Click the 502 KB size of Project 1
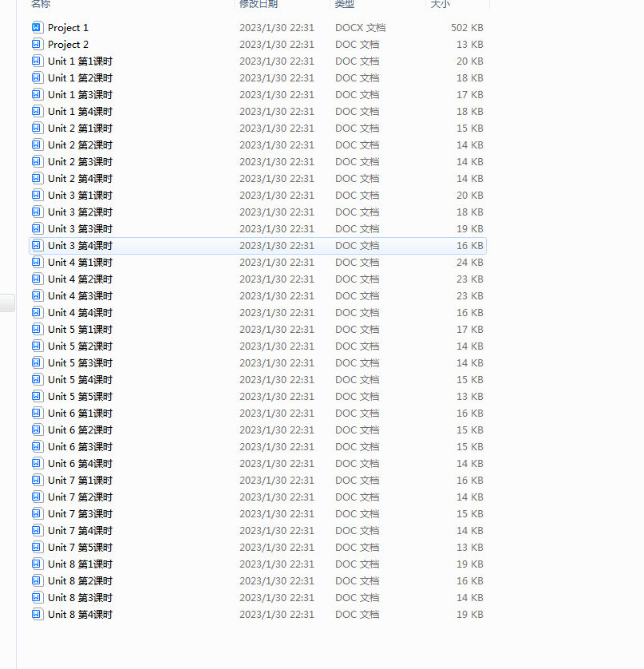The height and width of the screenshot is (669, 644). (467, 28)
